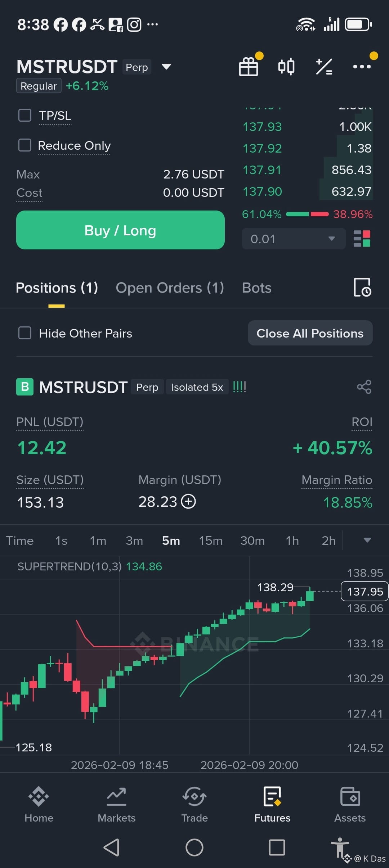
Task: Tap the Buy / Long button
Action: 120,230
